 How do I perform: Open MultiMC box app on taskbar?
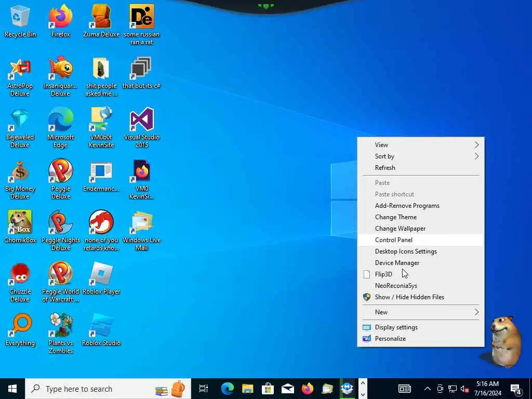pos(347,389)
